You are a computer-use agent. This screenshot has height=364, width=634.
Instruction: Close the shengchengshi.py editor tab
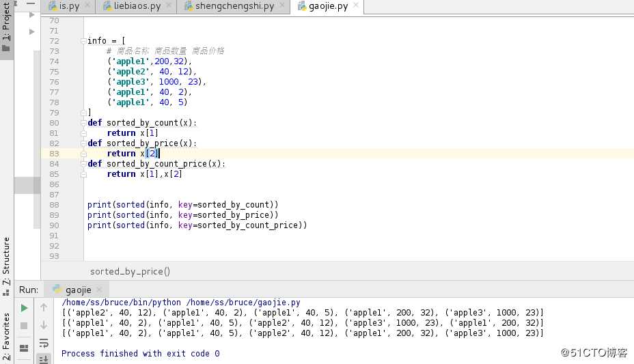click(x=282, y=5)
